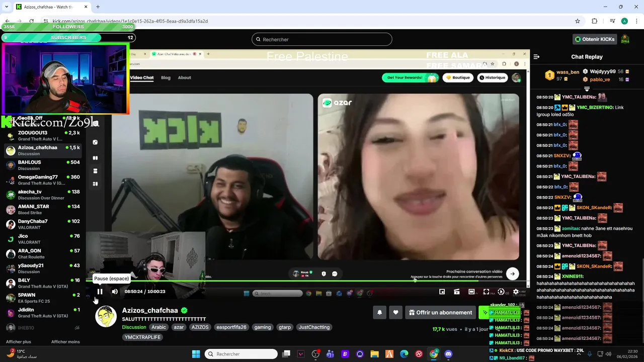Select the AZIZOS tag
The height and width of the screenshot is (362, 644).
point(200,327)
